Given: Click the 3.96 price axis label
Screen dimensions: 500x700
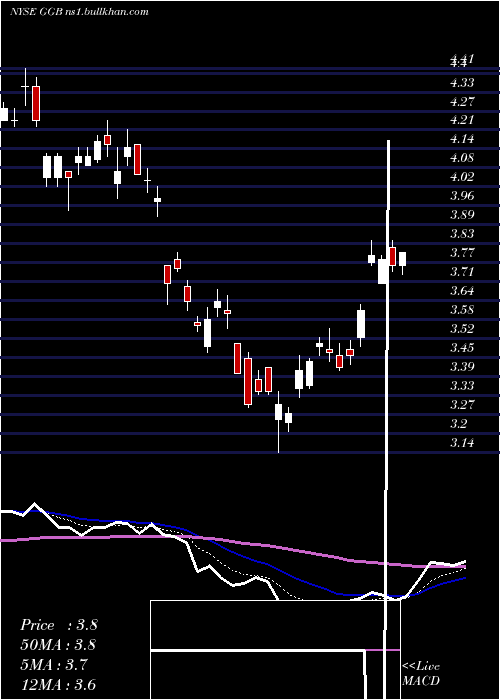Looking at the screenshot, I should click(462, 196).
